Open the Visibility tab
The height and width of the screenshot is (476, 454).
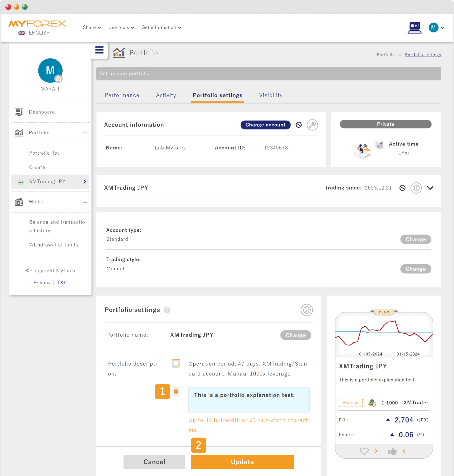click(x=271, y=95)
